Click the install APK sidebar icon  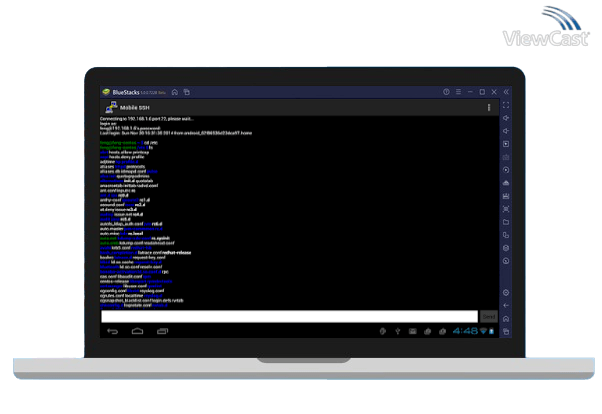pyautogui.click(x=506, y=183)
